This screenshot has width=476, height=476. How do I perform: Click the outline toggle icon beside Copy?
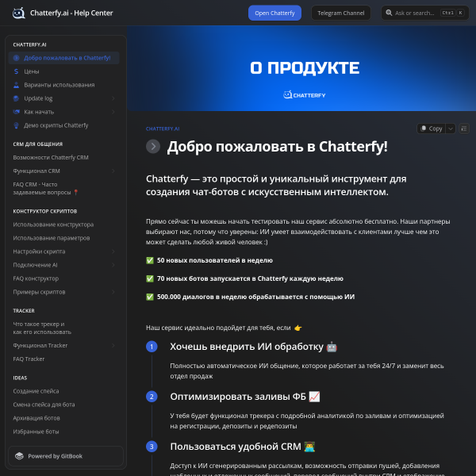point(464,129)
